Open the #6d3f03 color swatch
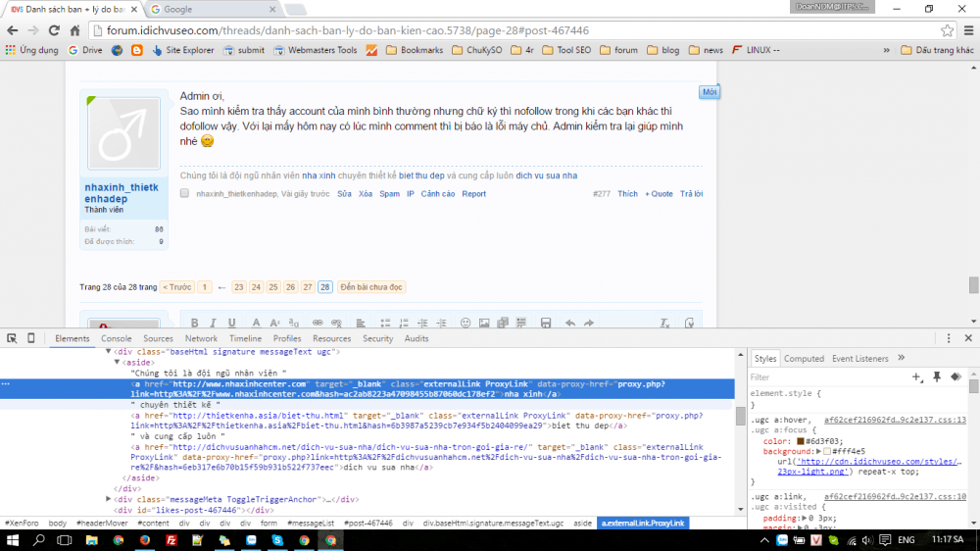The height and width of the screenshot is (551, 980). pos(800,441)
